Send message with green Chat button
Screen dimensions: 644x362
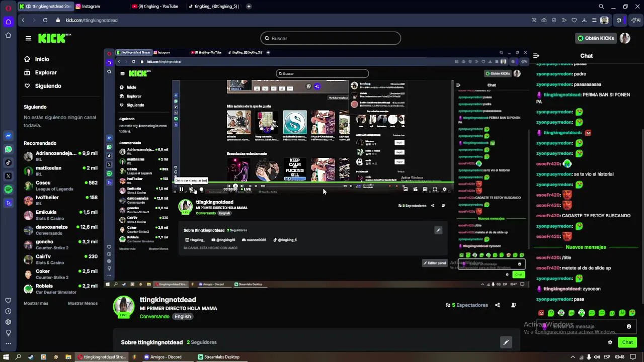point(627,342)
